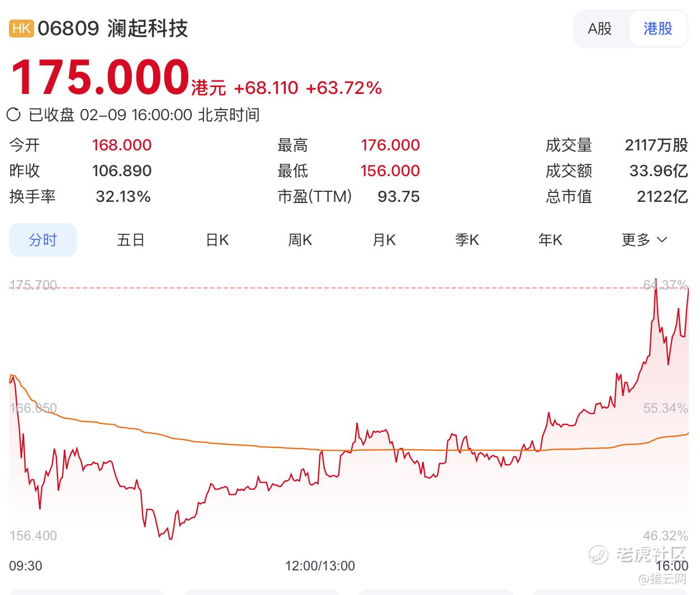
Task: Open the 更多 chart period dropdown
Action: pos(644,240)
